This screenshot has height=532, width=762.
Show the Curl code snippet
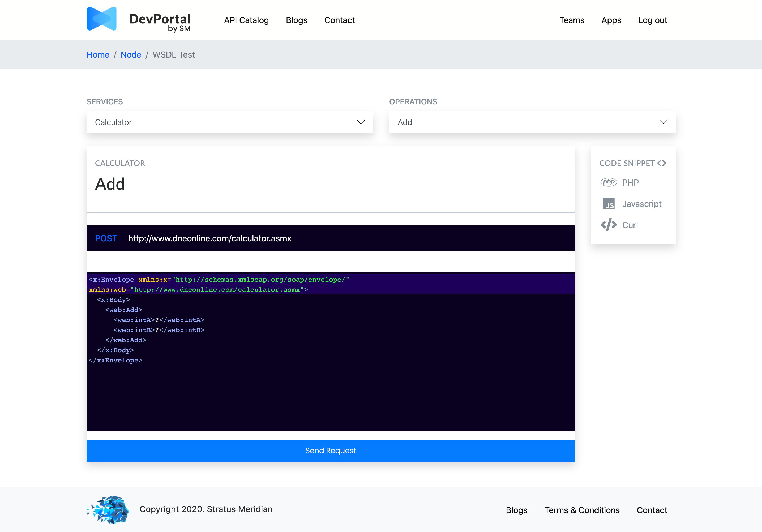tap(630, 225)
